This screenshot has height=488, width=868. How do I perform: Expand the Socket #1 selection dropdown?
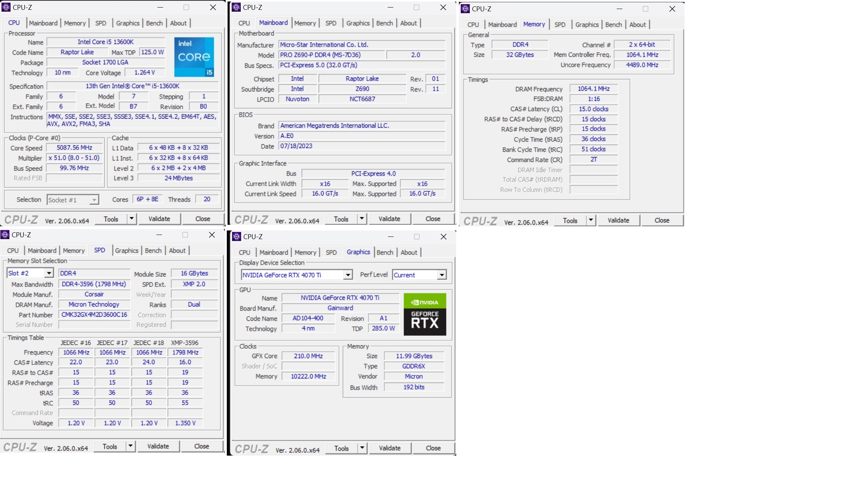pyautogui.click(x=94, y=200)
